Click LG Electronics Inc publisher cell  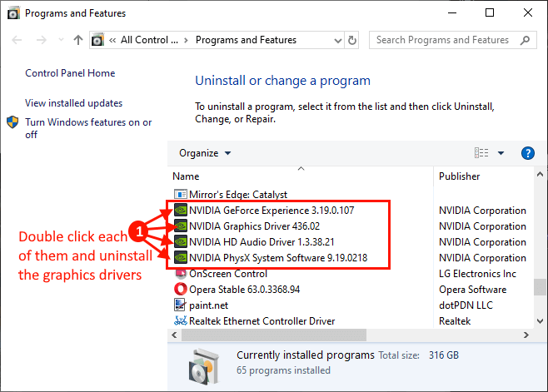477,274
